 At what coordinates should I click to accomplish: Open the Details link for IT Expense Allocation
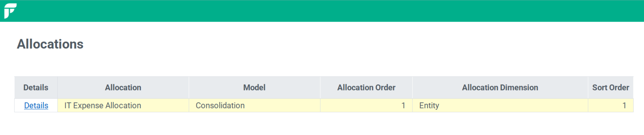coord(36,105)
